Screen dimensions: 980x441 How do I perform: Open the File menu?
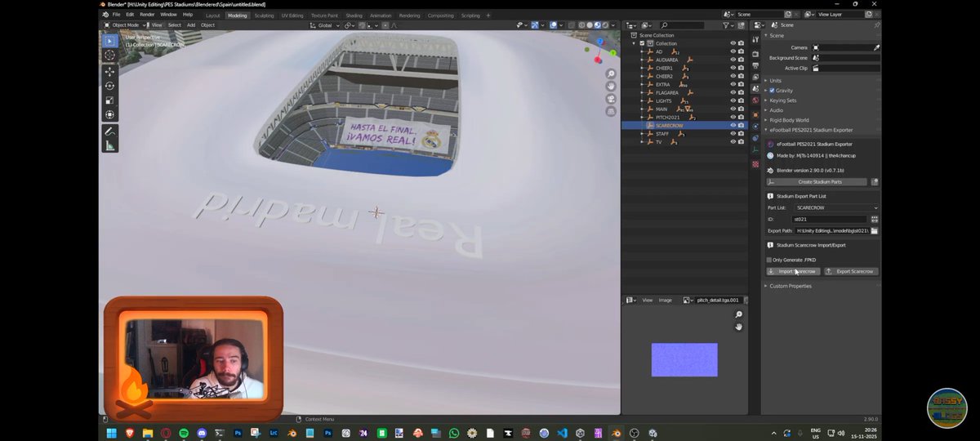[117, 15]
